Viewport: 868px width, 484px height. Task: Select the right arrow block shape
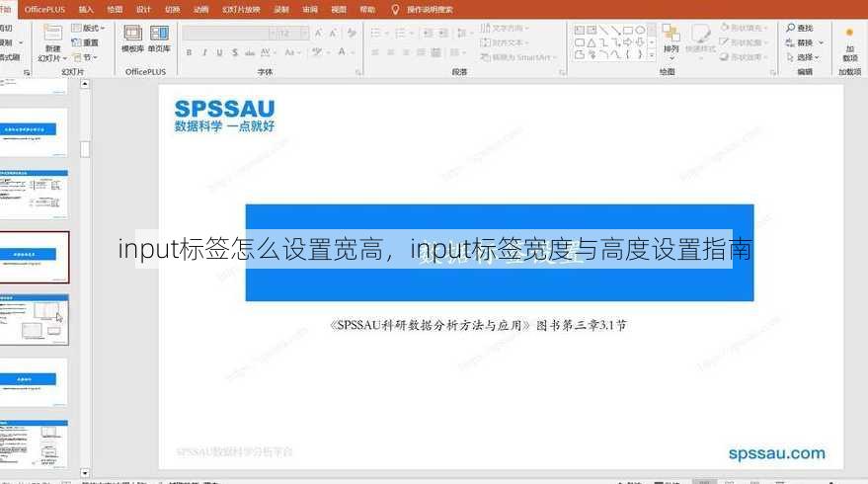[628, 42]
